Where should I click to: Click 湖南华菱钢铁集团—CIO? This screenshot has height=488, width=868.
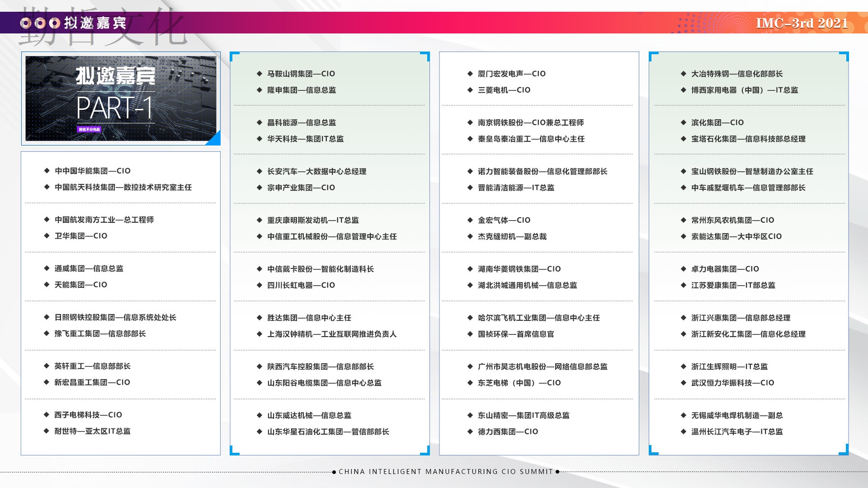[x=519, y=269]
